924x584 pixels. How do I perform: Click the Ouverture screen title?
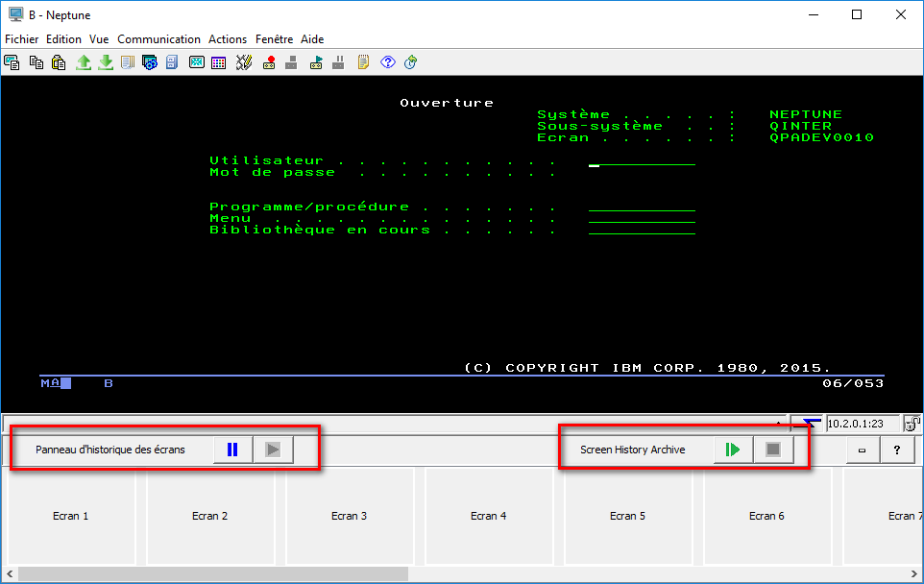tap(447, 103)
